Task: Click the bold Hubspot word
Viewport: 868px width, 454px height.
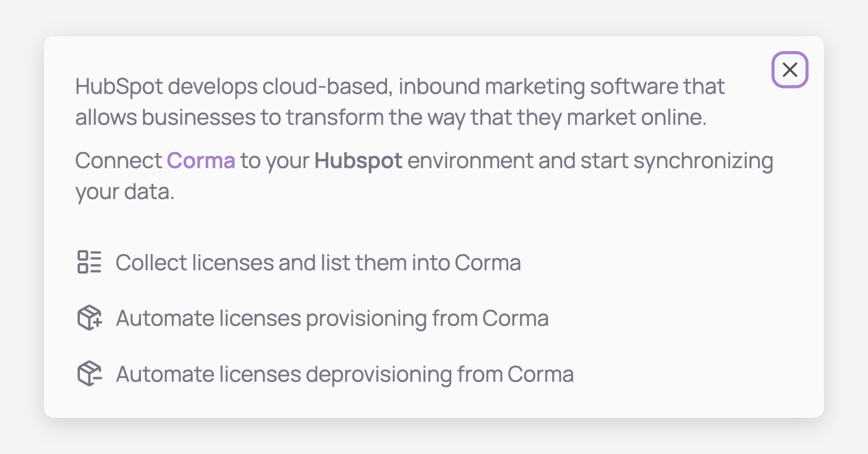Action: 358,160
